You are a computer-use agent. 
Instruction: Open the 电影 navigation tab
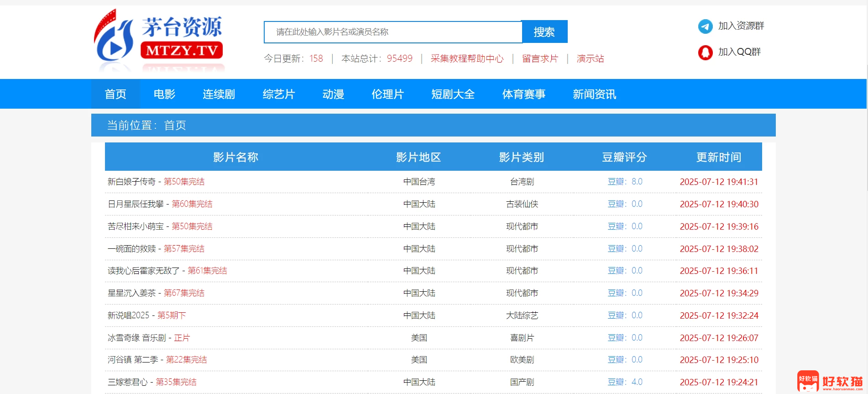pos(164,94)
